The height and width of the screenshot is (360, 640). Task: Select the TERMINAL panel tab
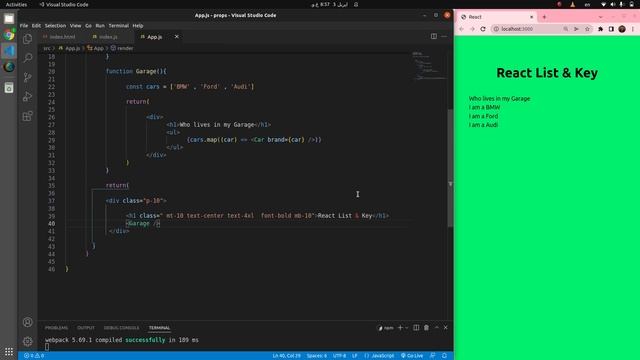click(x=159, y=328)
